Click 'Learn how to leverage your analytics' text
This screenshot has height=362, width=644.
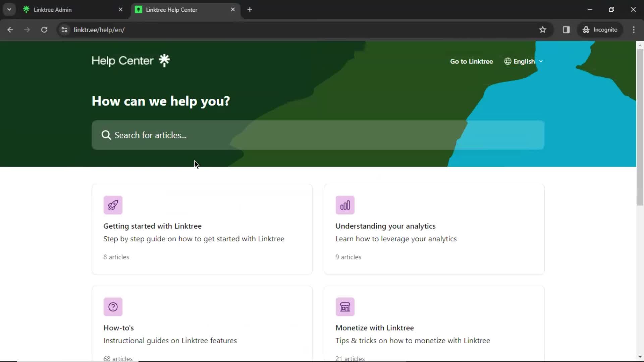pyautogui.click(x=396, y=239)
